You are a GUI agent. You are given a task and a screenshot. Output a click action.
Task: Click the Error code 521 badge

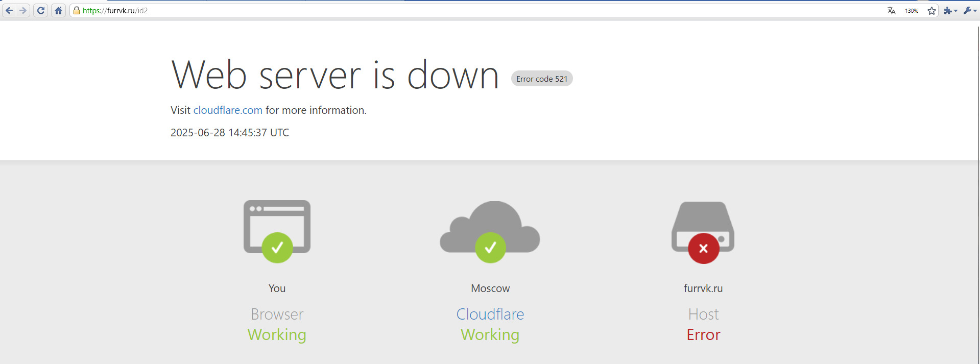point(542,79)
